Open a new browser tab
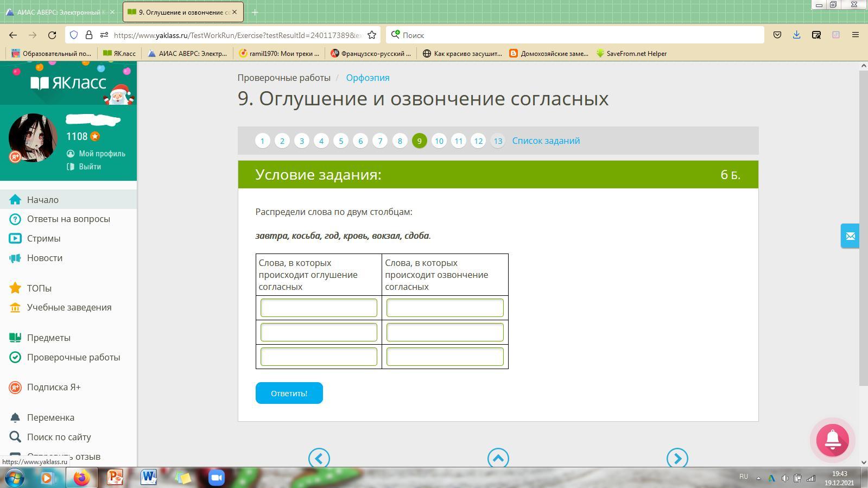This screenshot has height=488, width=868. coord(255,12)
